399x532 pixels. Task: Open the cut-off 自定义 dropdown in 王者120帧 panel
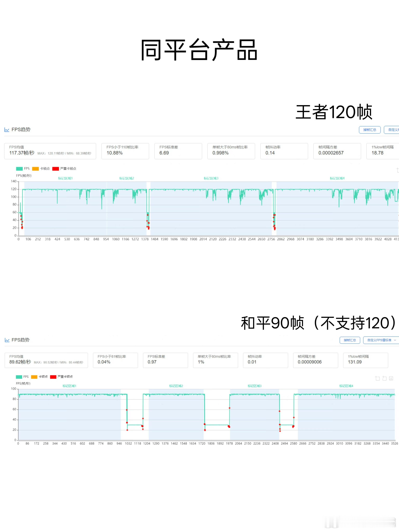coord(392,130)
